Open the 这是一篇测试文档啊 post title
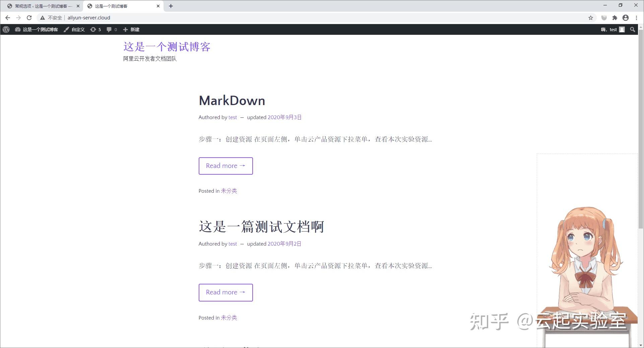The image size is (644, 348). click(x=261, y=227)
